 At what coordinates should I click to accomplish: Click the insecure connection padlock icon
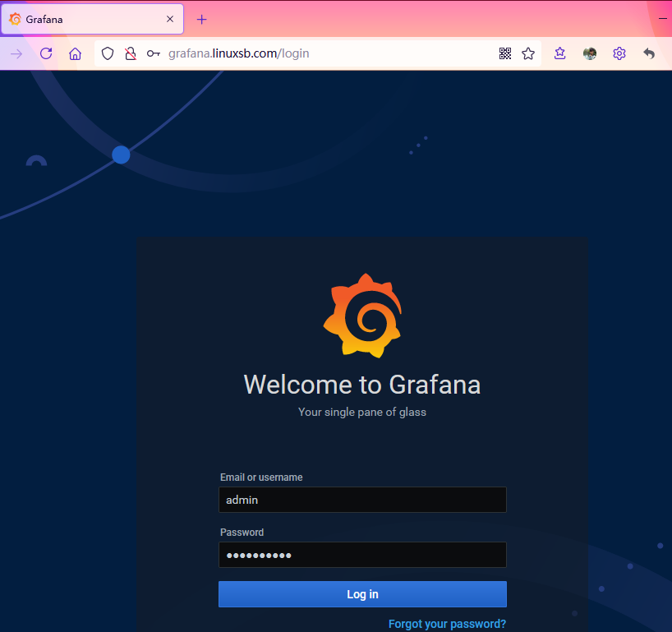pyautogui.click(x=130, y=53)
